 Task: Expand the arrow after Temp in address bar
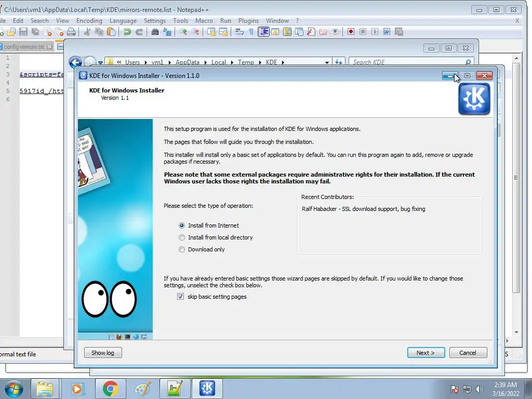click(260, 62)
